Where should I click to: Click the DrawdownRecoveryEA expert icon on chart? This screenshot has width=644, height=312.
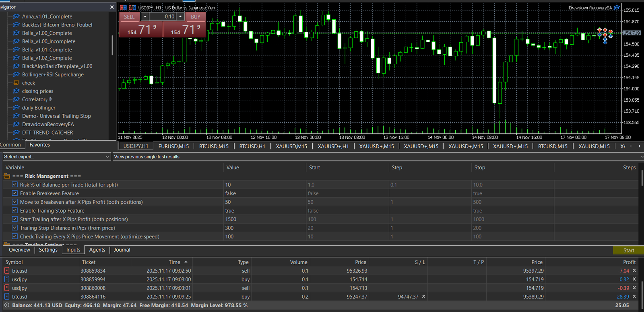click(617, 8)
